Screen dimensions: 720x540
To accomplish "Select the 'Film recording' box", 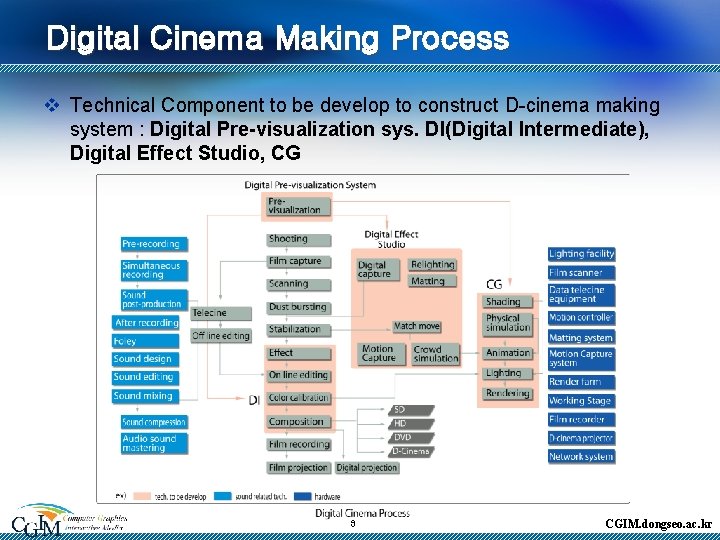I will tap(298, 444).
